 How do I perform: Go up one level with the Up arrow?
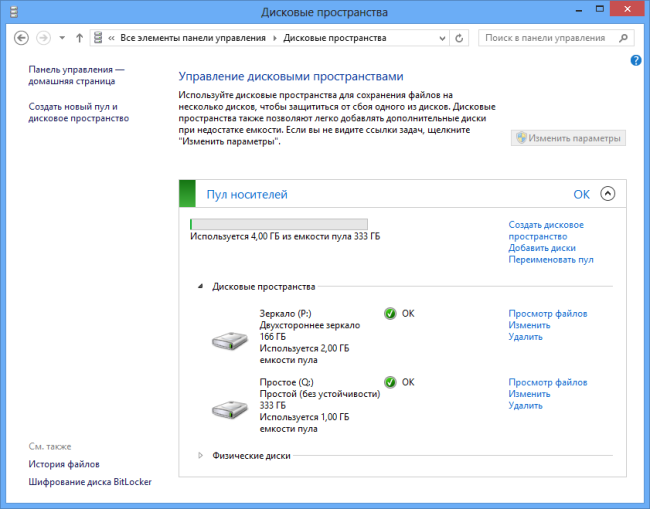(x=79, y=38)
